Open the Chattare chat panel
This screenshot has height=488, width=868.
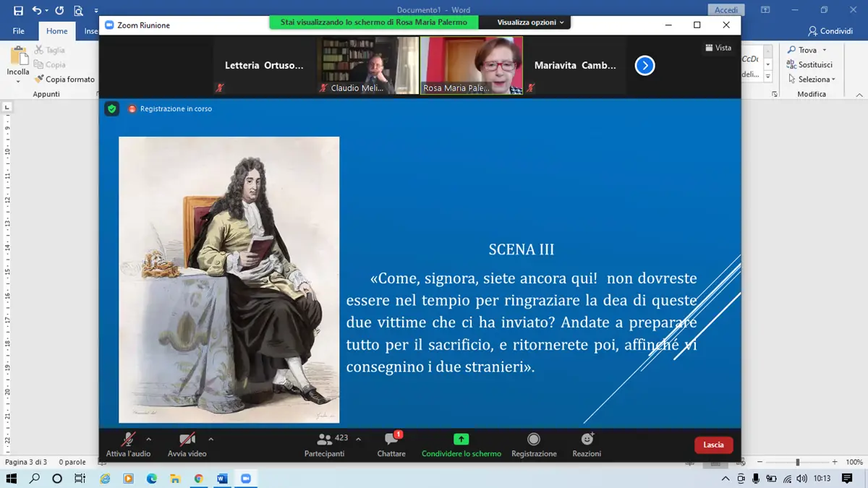391,440
